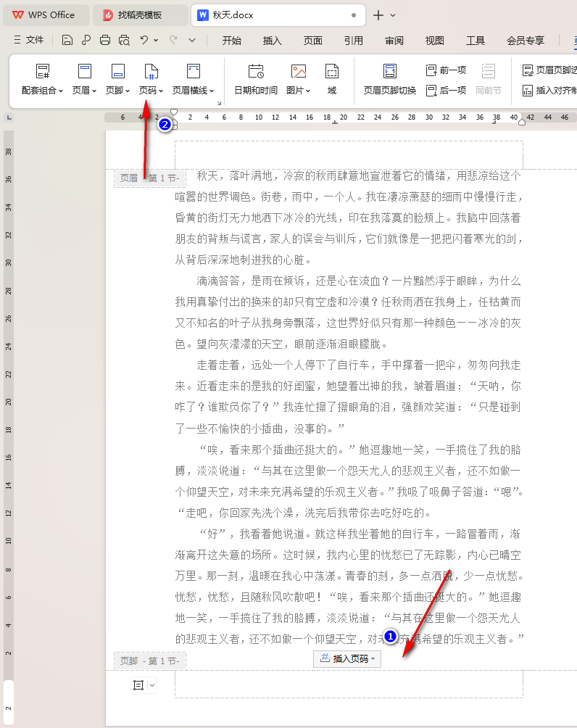
Task: Click the ruler tab-stop selector in corner
Action: coord(9,118)
